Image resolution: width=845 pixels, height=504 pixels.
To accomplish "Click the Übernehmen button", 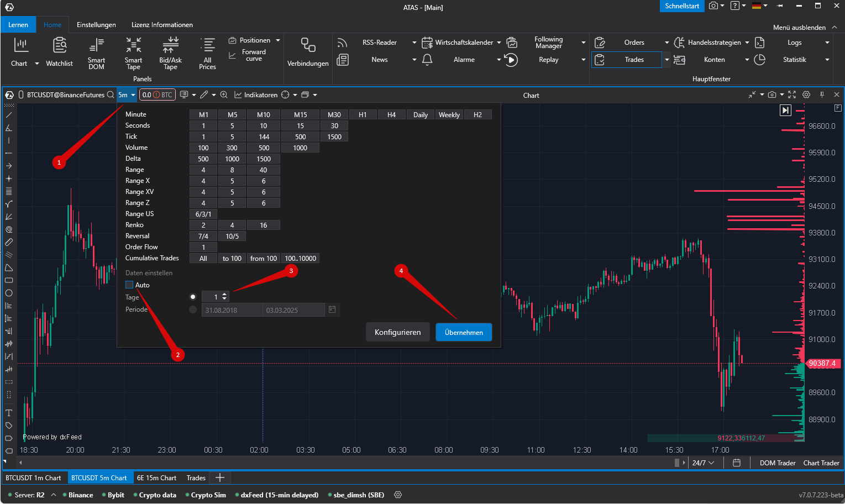I will tap(464, 332).
